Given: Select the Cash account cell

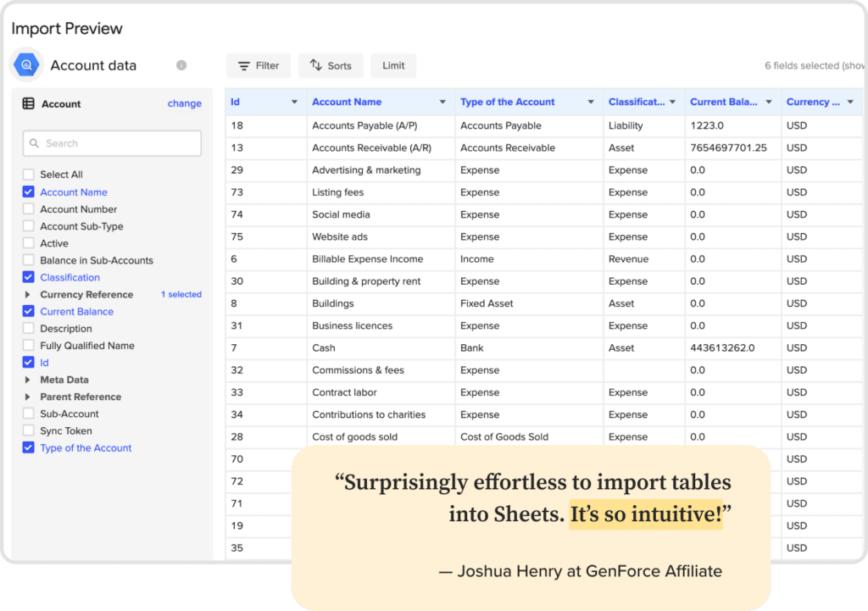Looking at the screenshot, I should pyautogui.click(x=381, y=347).
